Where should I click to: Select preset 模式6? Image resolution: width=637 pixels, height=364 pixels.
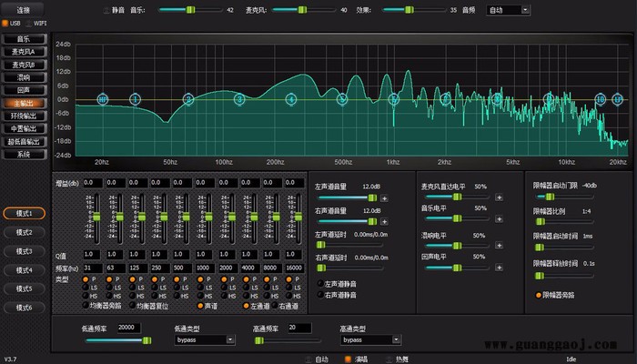(x=24, y=308)
